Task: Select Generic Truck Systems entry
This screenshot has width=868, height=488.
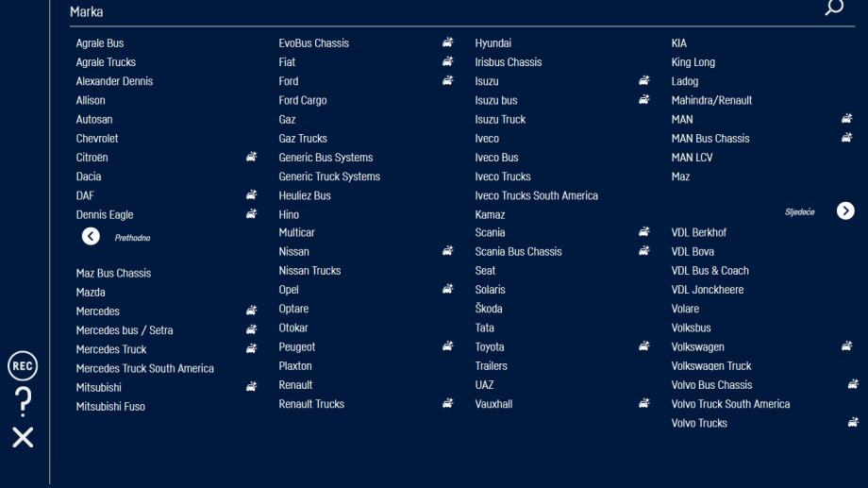Action: [329, 177]
